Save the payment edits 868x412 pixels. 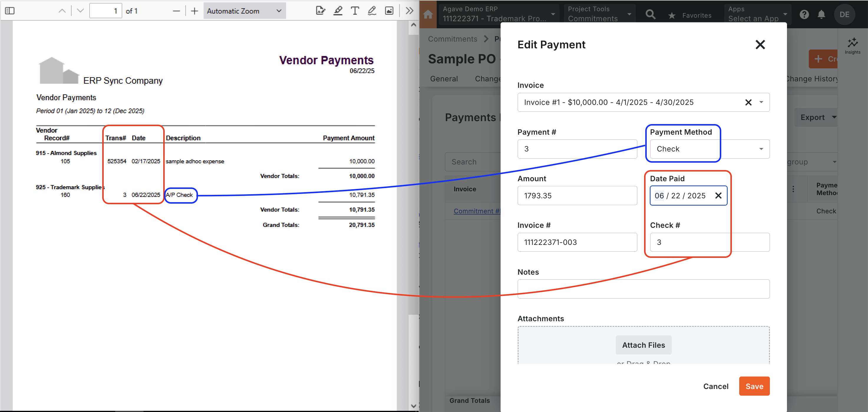[x=754, y=386]
